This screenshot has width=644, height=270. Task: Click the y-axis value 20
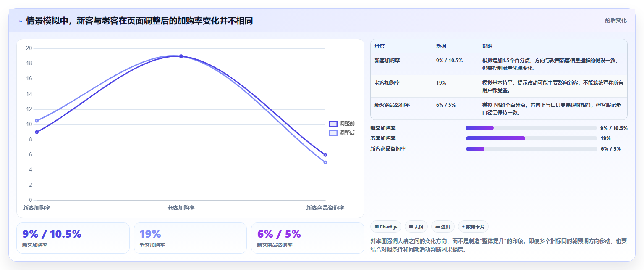click(29, 48)
